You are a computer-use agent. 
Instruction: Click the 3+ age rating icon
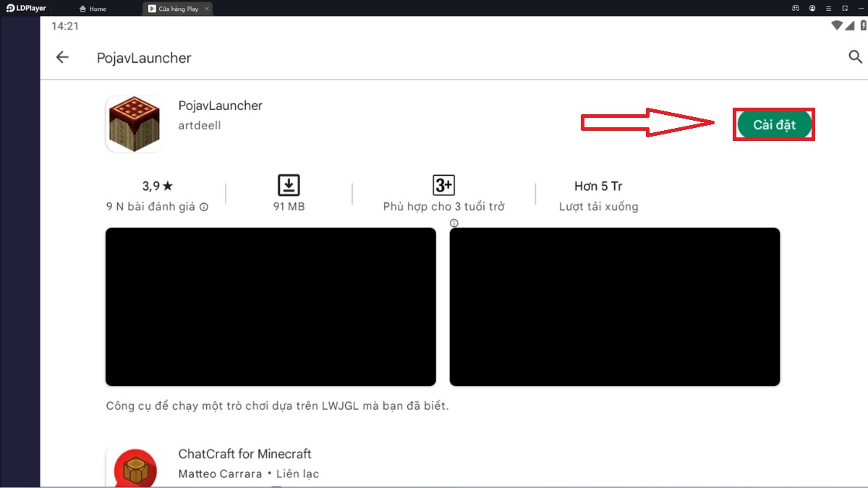tap(443, 186)
